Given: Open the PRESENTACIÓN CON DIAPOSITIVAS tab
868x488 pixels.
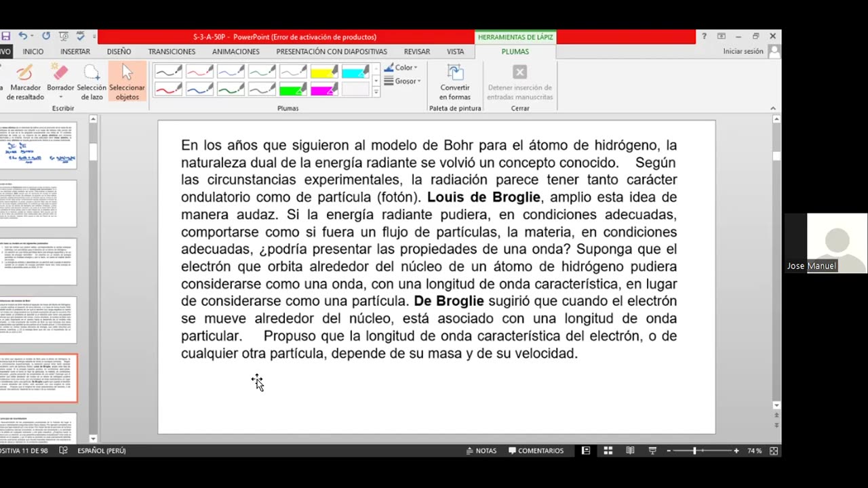Looking at the screenshot, I should 332,52.
